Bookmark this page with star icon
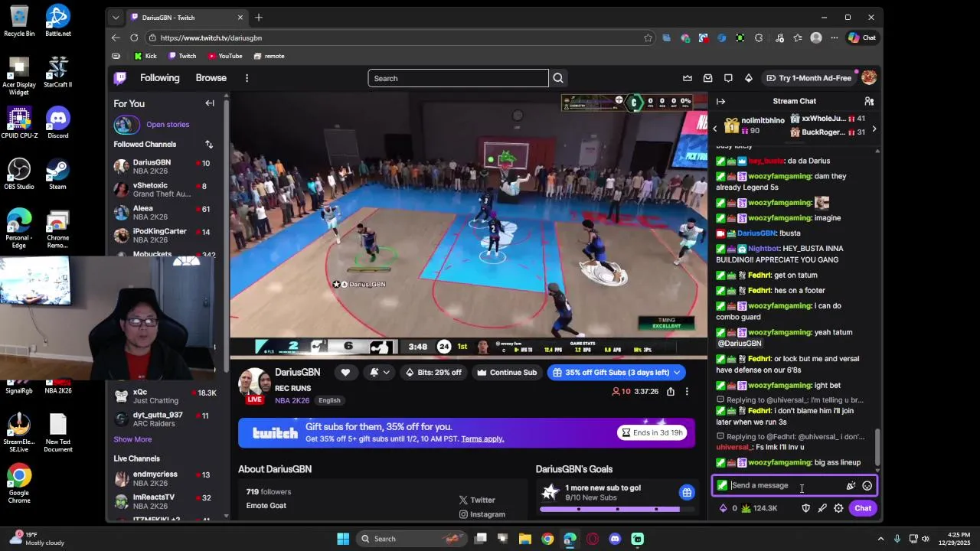 coord(648,37)
